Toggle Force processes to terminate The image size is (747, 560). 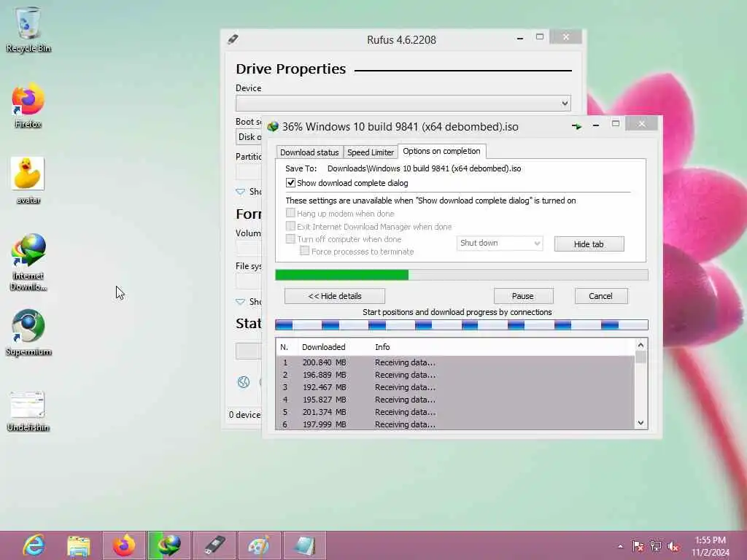point(304,251)
